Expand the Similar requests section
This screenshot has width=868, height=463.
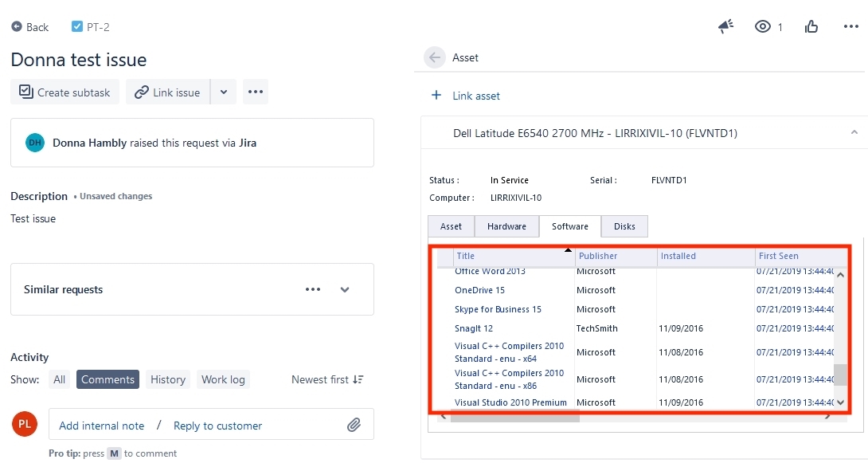pos(345,289)
